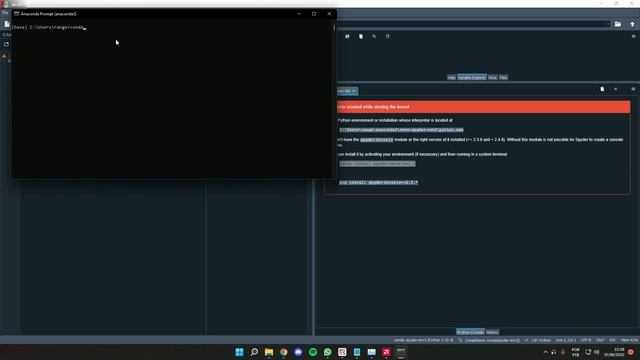Click the console pane stop/interrupt icon
This screenshot has height=360, width=640.
click(x=616, y=89)
